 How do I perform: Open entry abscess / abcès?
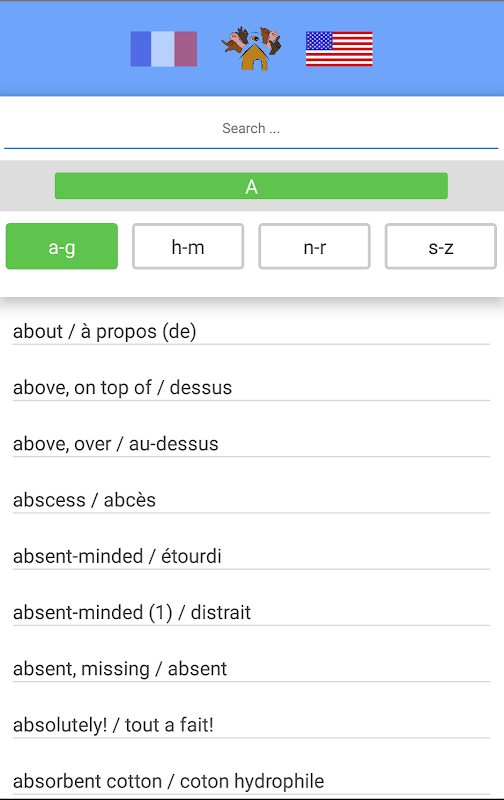click(x=251, y=501)
